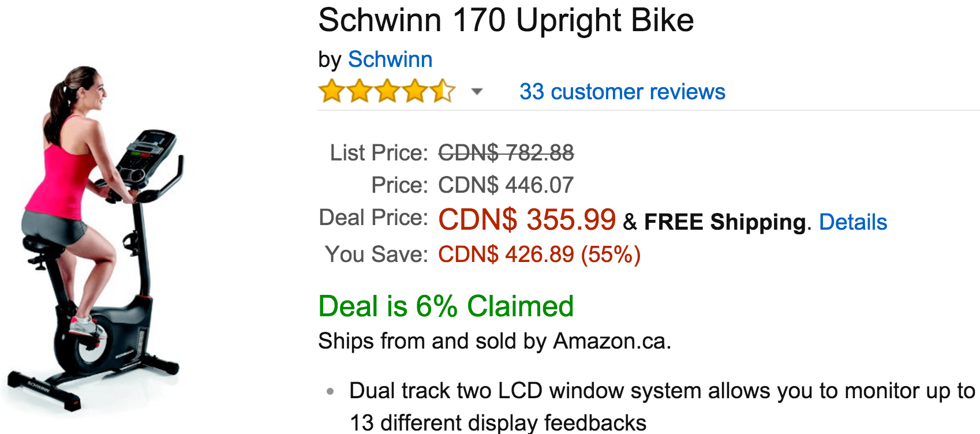The width and height of the screenshot is (980, 434).
Task: Click the FREE Shipping bold text
Action: click(725, 222)
